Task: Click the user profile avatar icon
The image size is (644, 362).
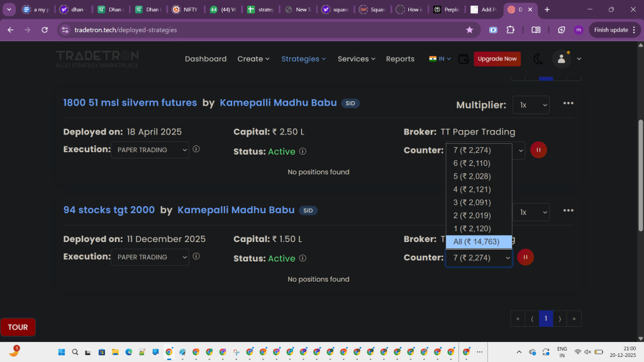Action: 560,59
